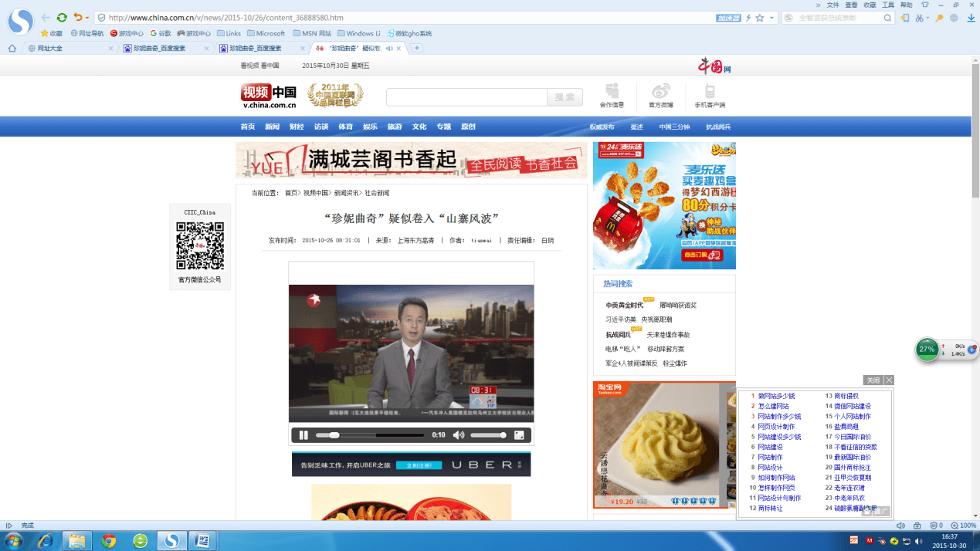The height and width of the screenshot is (551, 980).
Task: Open the 工具 menu
Action: coord(888,5)
